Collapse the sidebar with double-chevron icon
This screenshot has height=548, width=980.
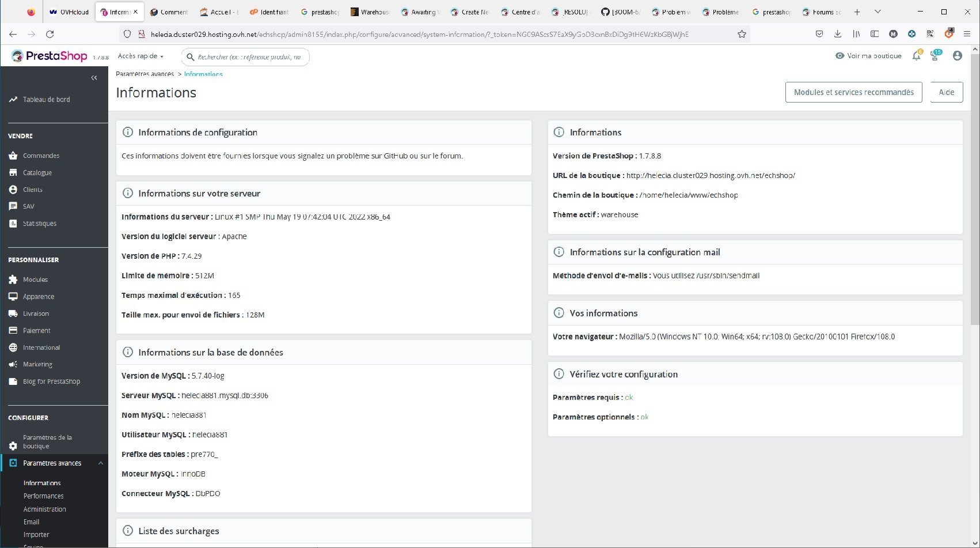click(x=94, y=78)
